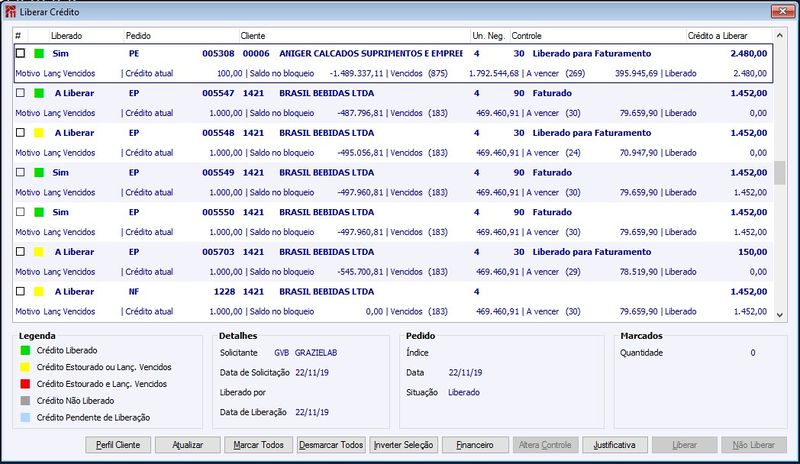Click yellow status square of order 005703
The width and height of the screenshot is (800, 464).
39,252
